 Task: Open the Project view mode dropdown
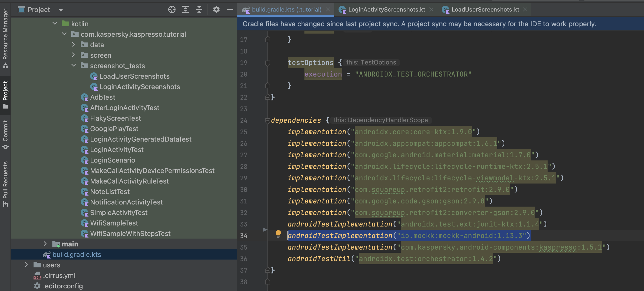coord(61,10)
